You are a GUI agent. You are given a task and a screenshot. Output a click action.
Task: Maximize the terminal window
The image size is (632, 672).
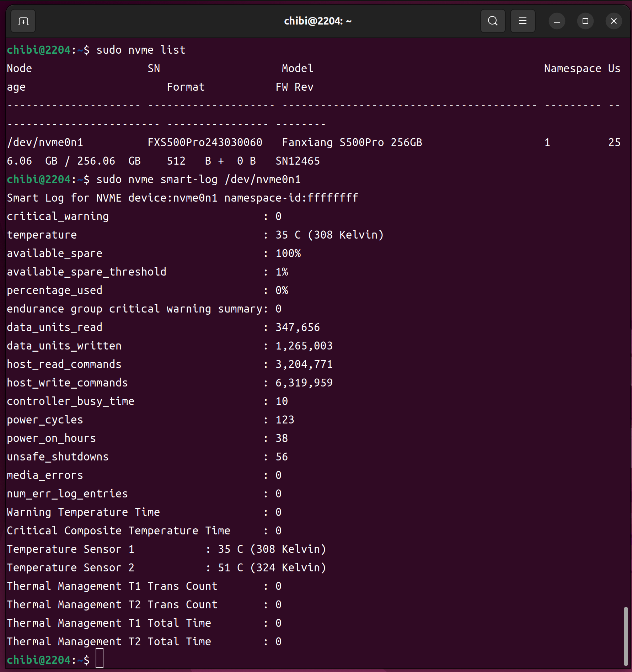pyautogui.click(x=585, y=21)
